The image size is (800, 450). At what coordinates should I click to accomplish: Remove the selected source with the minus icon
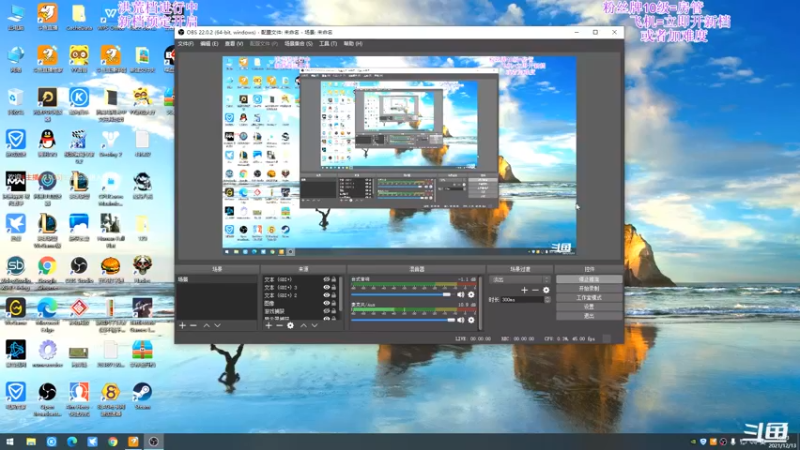tap(280, 326)
